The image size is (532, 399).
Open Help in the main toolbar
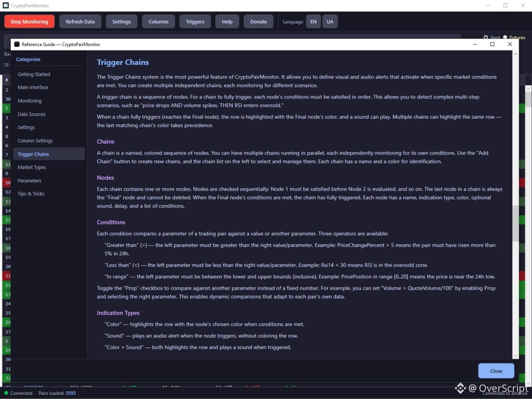tap(227, 22)
